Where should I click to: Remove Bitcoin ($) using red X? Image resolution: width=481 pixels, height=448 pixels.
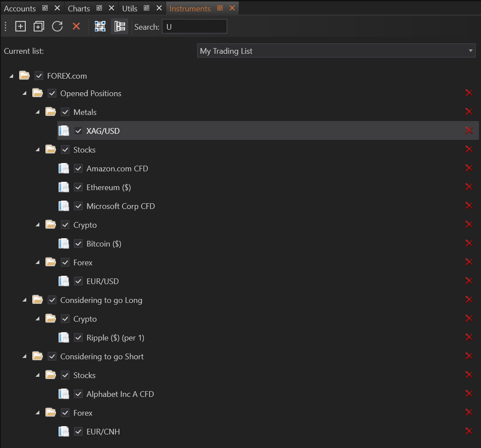469,243
